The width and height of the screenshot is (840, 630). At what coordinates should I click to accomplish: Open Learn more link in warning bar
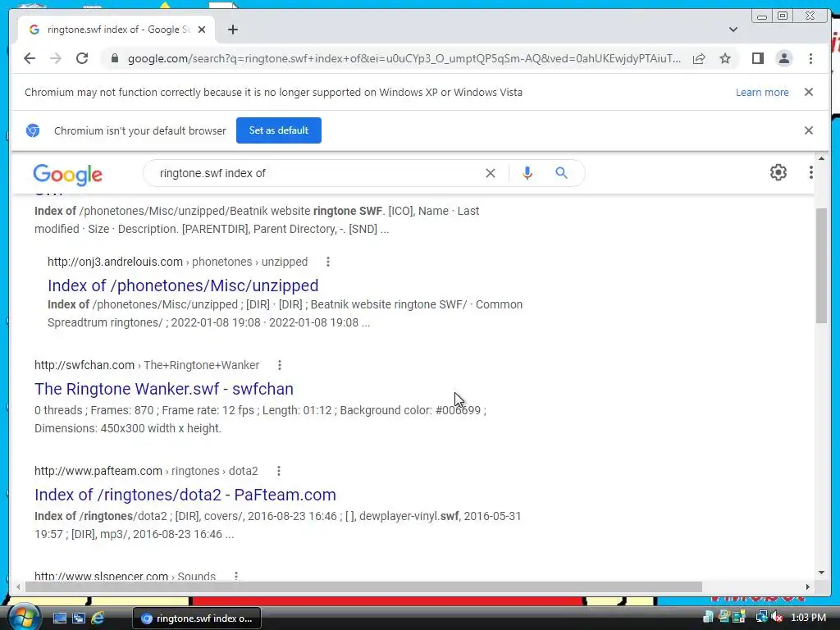tap(762, 92)
